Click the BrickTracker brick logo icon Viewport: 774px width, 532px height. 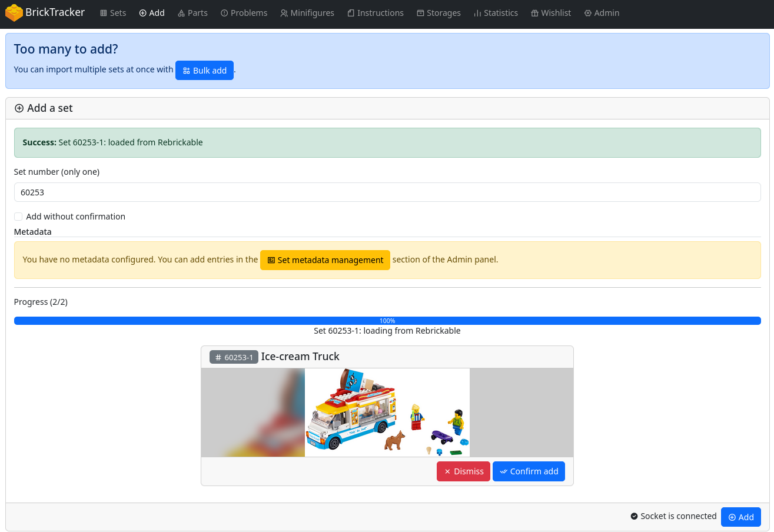(x=14, y=13)
